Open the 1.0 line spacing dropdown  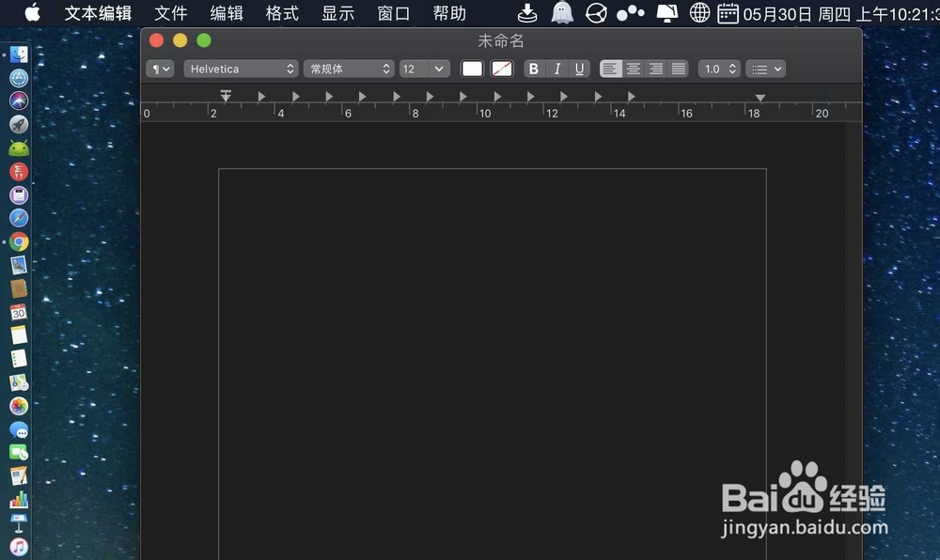[719, 69]
